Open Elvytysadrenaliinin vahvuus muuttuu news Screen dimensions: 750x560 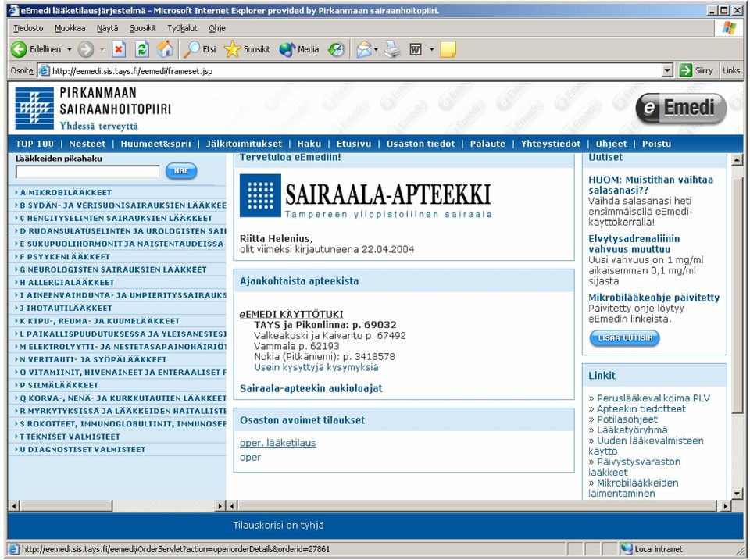click(x=634, y=244)
